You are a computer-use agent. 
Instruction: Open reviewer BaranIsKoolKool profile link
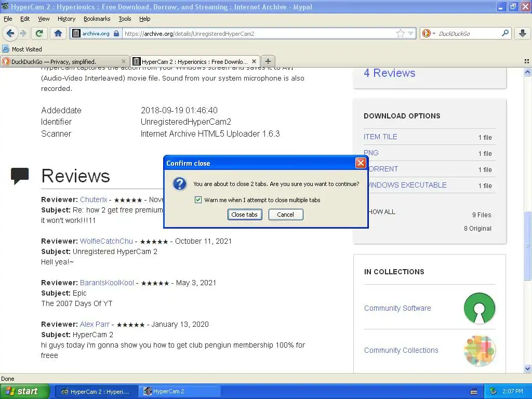pyautogui.click(x=107, y=283)
